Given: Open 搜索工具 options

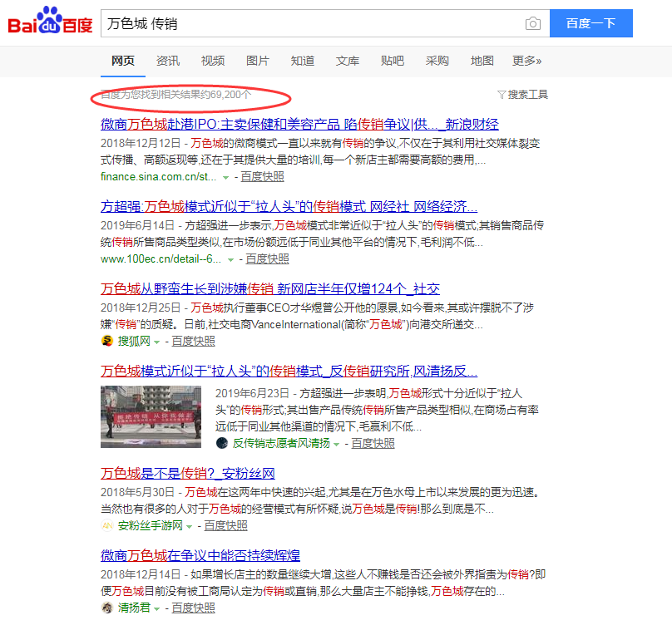Looking at the screenshot, I should point(527,95).
